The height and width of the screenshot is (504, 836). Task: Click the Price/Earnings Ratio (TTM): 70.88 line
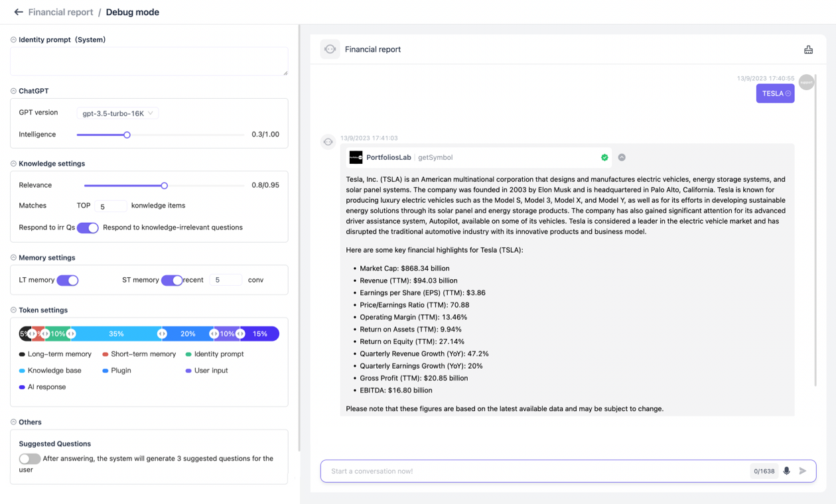pos(415,305)
